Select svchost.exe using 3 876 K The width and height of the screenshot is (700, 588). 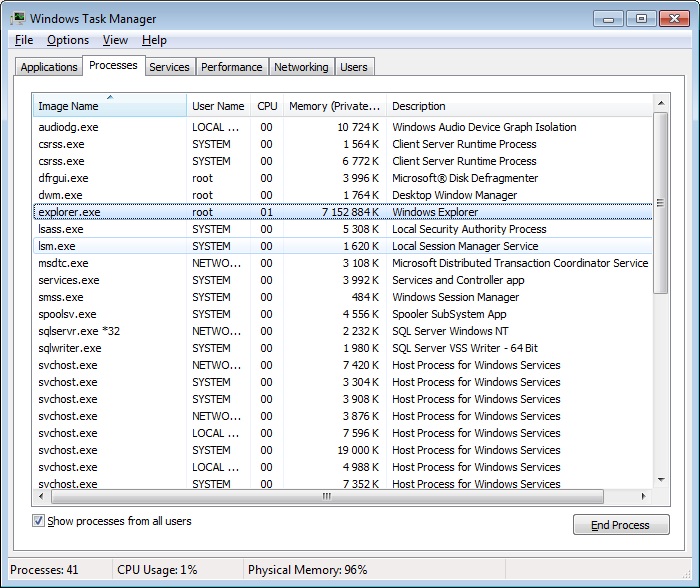342,416
